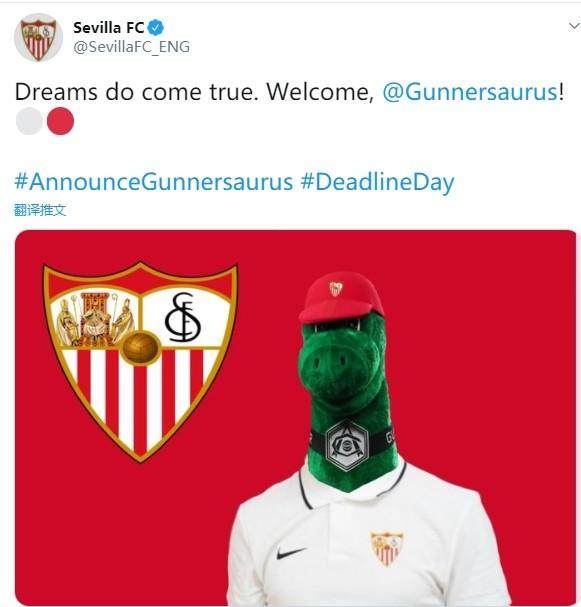Viewport: 581px width, 607px height.
Task: Click the hexagonal Arsenal badge on collar
Action: [x=347, y=444]
